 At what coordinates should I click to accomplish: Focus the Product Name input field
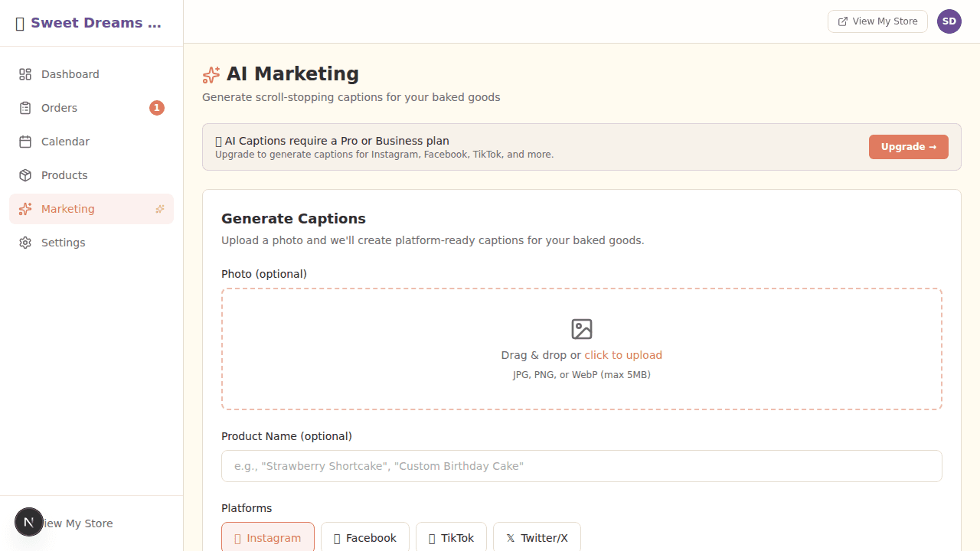(x=582, y=466)
